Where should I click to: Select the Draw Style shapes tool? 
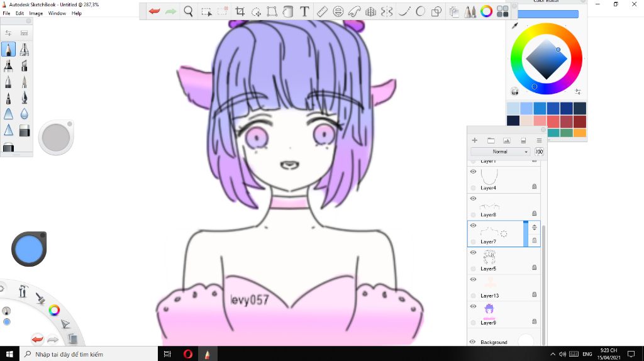(436, 11)
